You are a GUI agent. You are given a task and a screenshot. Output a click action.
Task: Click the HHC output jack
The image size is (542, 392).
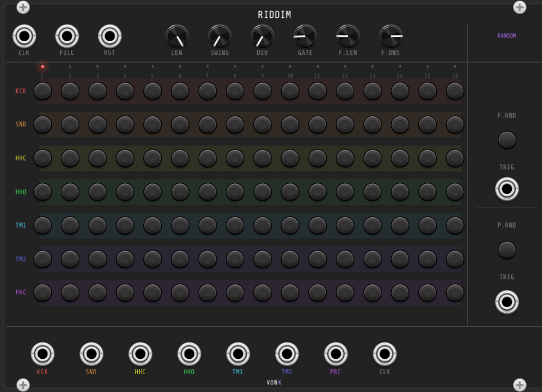140,354
